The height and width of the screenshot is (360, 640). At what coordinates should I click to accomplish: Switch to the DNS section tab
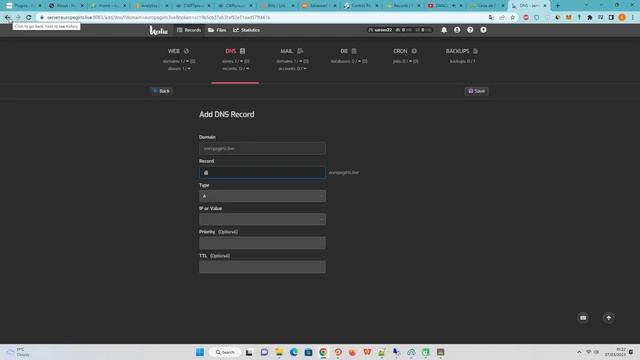coord(235,60)
